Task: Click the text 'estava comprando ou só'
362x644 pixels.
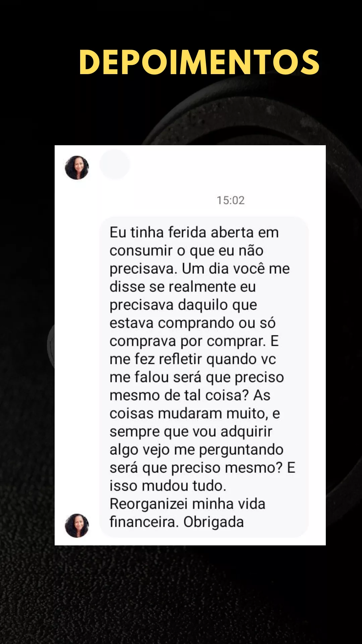Action: click(192, 323)
